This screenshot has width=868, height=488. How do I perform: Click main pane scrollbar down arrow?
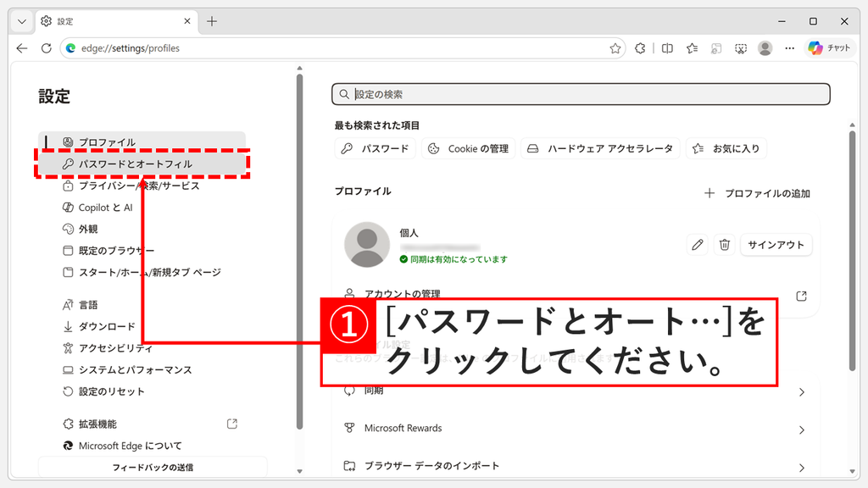point(853,471)
